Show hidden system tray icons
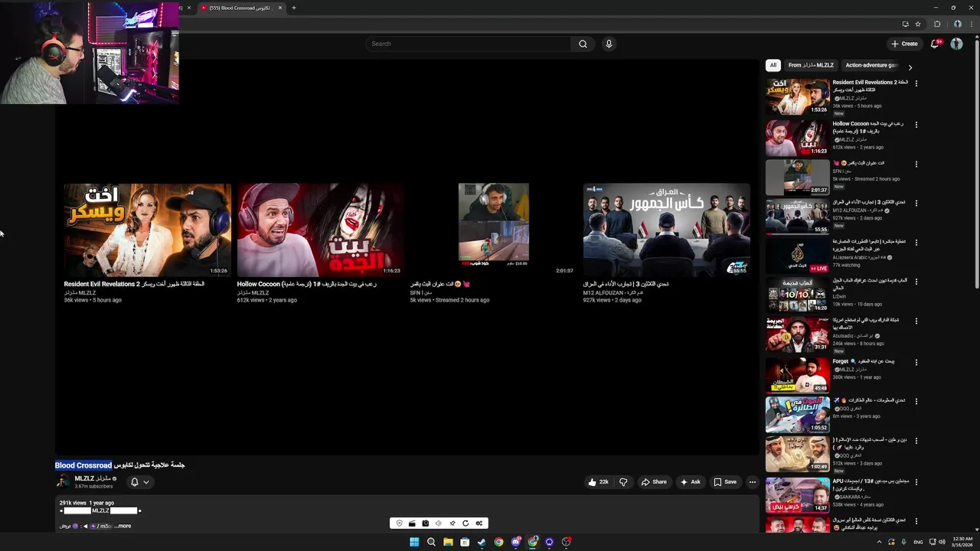Screen dimensions: 980x551 tap(878, 542)
